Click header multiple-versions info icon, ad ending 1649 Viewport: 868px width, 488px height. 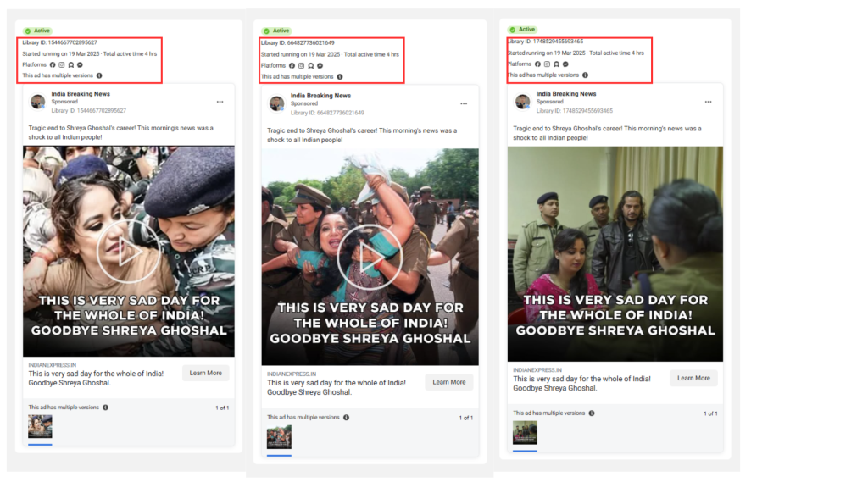coord(340,76)
